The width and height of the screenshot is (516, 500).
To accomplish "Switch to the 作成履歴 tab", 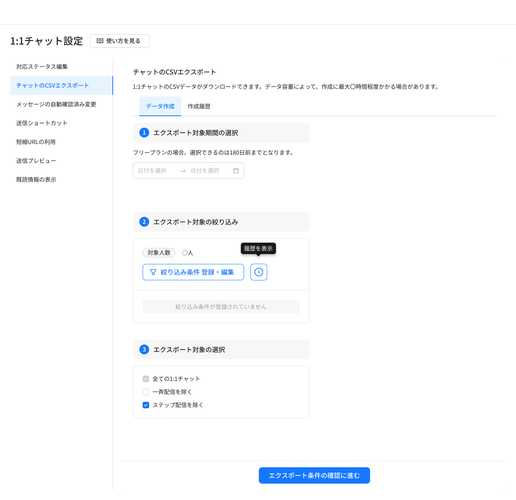I will [x=199, y=106].
